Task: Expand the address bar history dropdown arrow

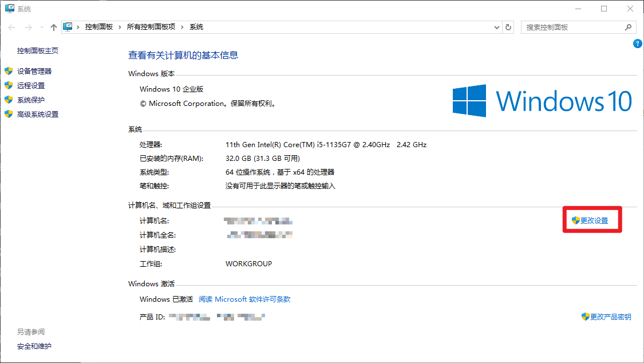Action: point(496,27)
